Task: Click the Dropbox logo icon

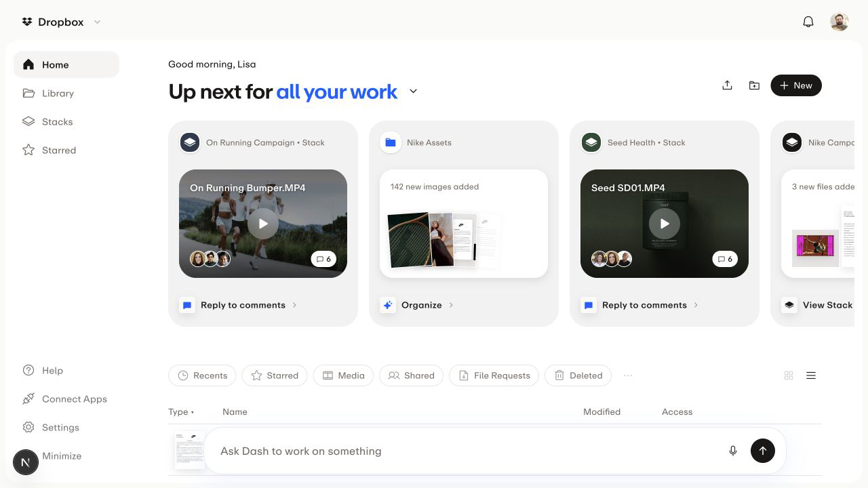Action: tap(27, 22)
